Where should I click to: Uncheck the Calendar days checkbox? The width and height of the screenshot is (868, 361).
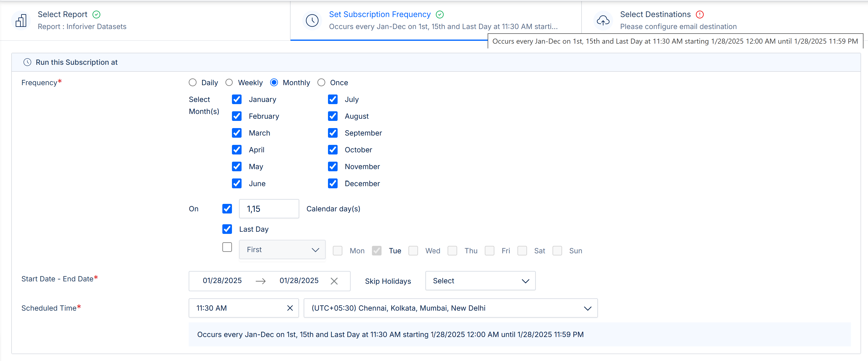click(x=227, y=209)
